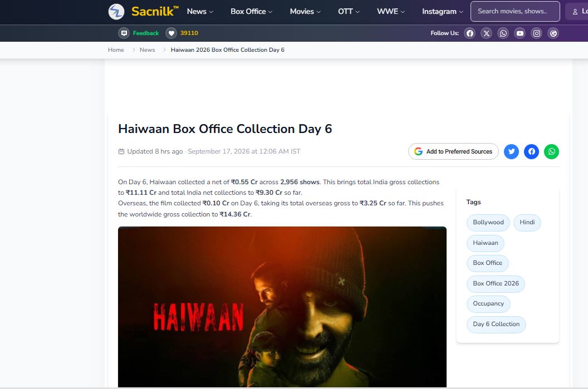Select the Hindi tag
Image resolution: width=588 pixels, height=389 pixels.
click(x=527, y=223)
